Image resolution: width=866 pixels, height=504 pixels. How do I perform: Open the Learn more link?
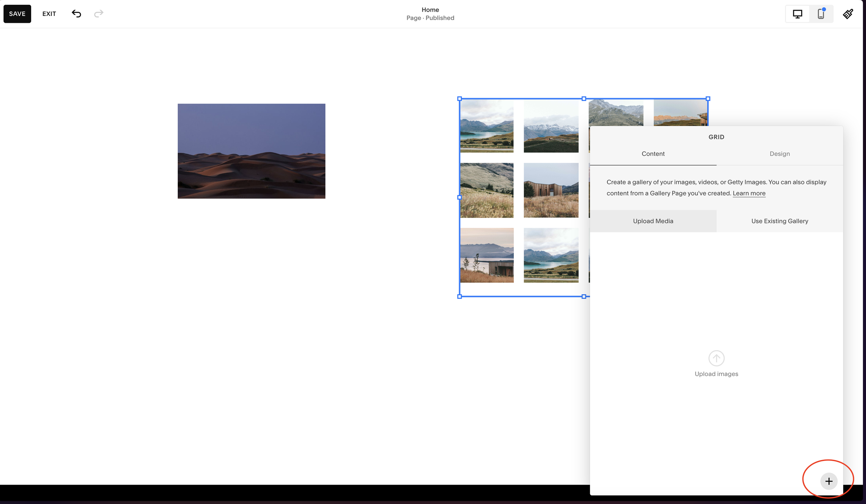pyautogui.click(x=749, y=193)
